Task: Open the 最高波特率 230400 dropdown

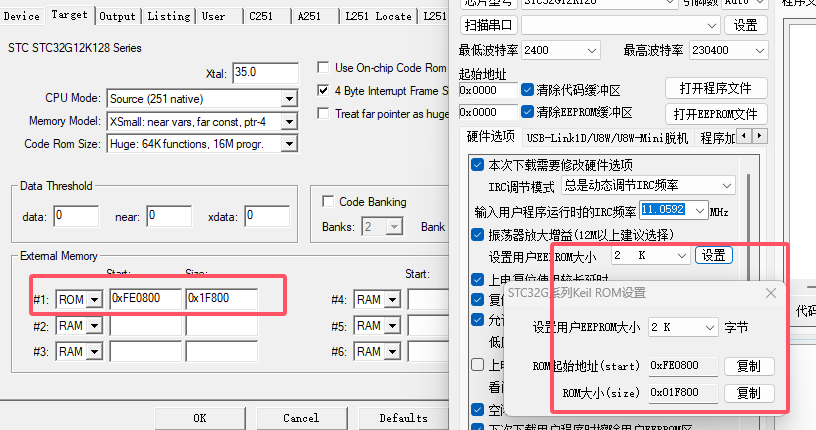Action: [x=729, y=50]
